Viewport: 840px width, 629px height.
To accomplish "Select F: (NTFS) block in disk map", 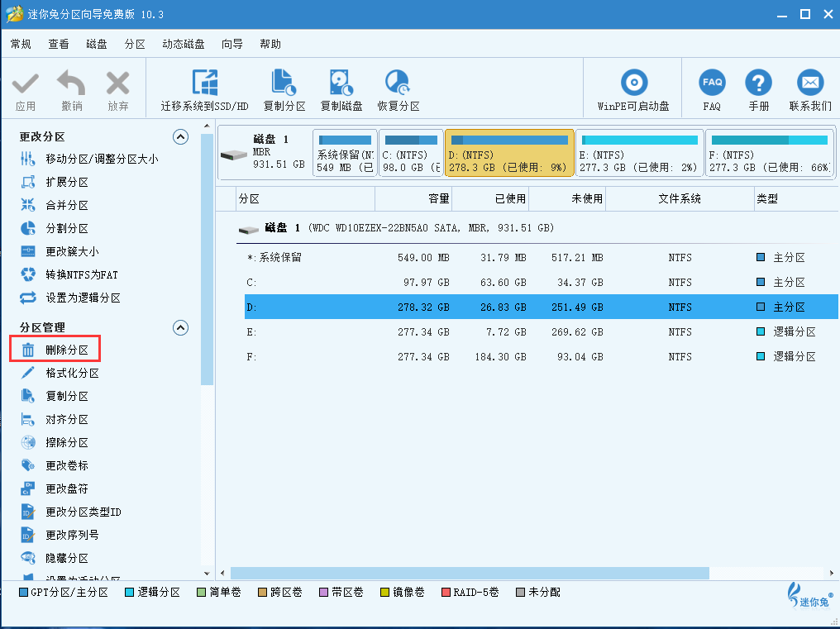I will point(770,153).
